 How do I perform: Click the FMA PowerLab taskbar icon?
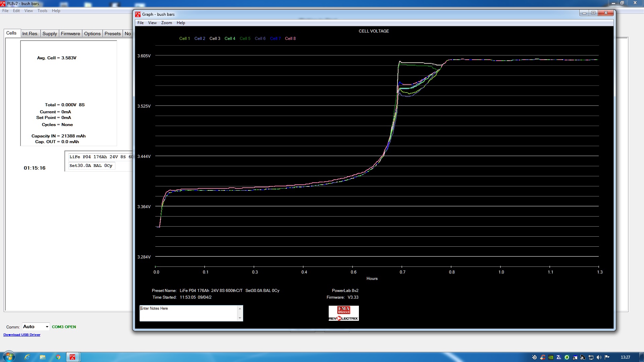coord(72,357)
